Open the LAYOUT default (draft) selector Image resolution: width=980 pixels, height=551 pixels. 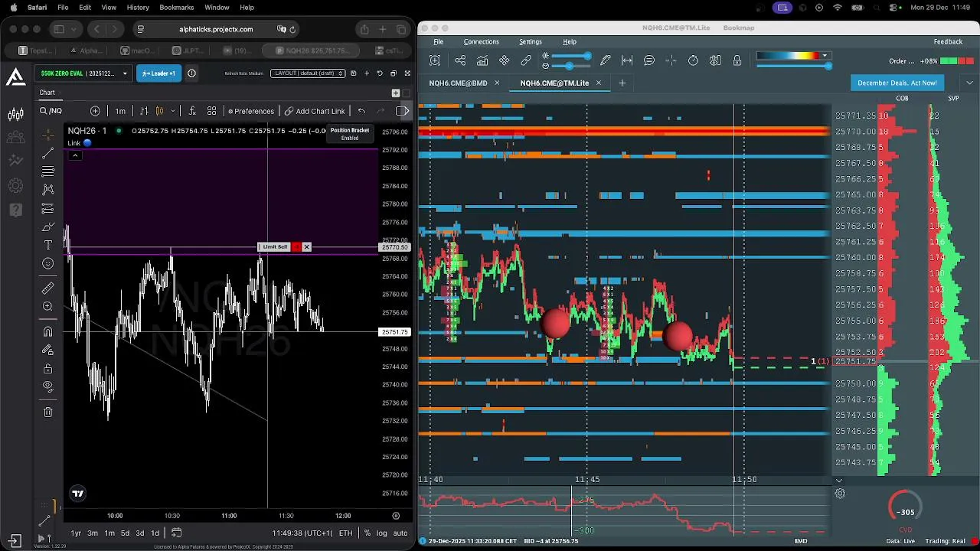pos(309,73)
